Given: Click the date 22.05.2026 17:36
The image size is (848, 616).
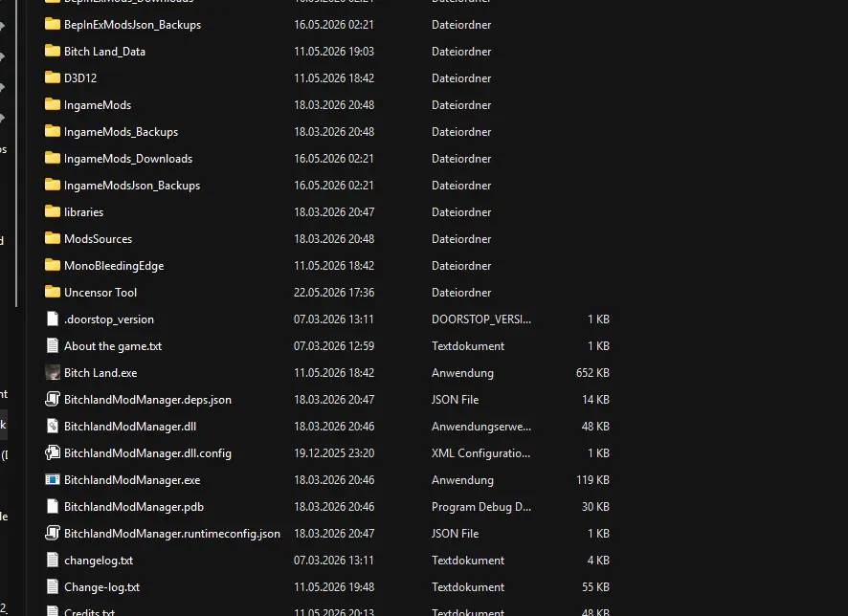Looking at the screenshot, I should 334,293.
